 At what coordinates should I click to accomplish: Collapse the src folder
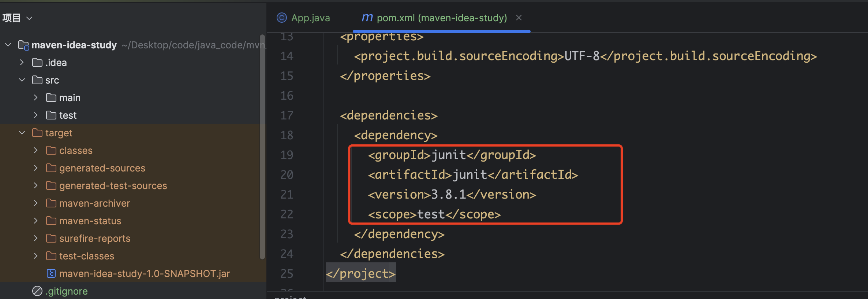pos(22,80)
